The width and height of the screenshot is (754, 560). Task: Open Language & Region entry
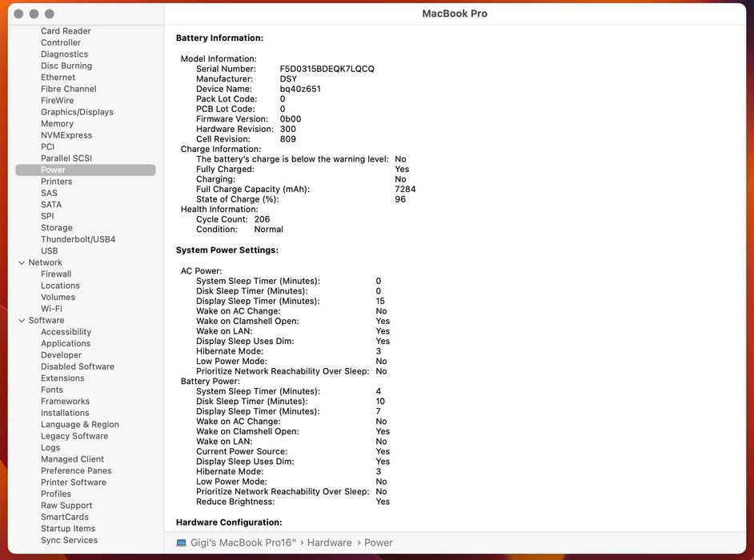click(x=80, y=424)
